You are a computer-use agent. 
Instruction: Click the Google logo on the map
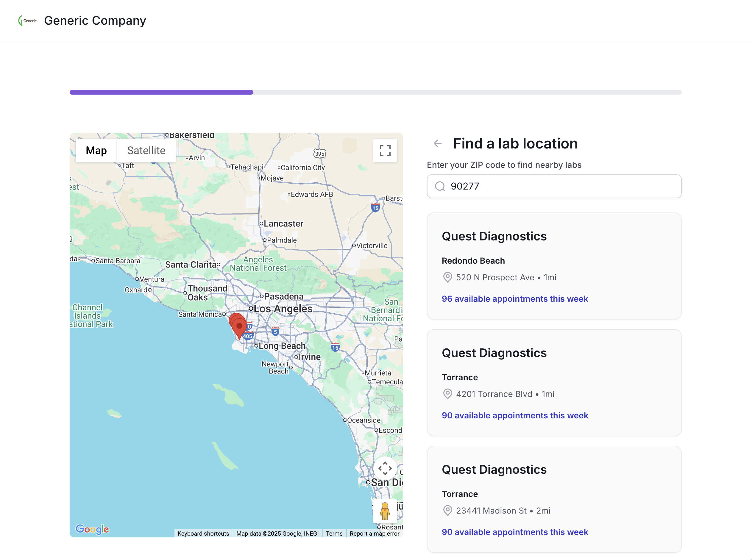click(x=92, y=529)
